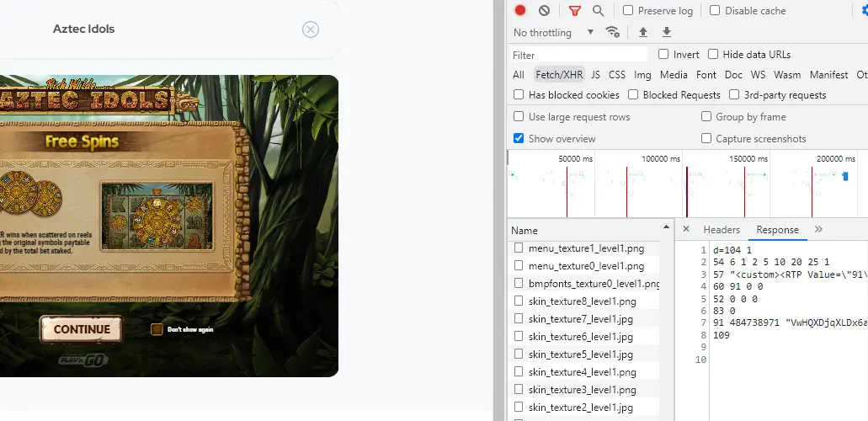Show more tabs chevron in details pane
Viewport: 868px width, 421px height.
[818, 229]
